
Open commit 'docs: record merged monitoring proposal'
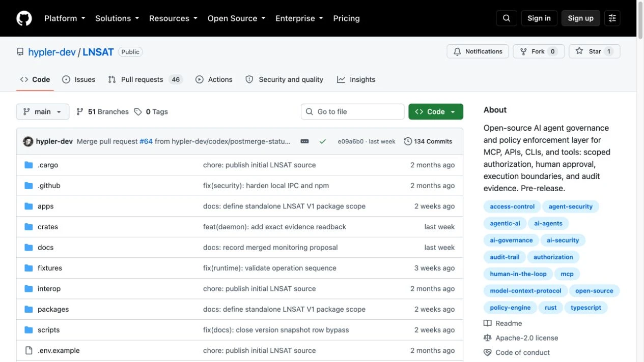(270, 248)
